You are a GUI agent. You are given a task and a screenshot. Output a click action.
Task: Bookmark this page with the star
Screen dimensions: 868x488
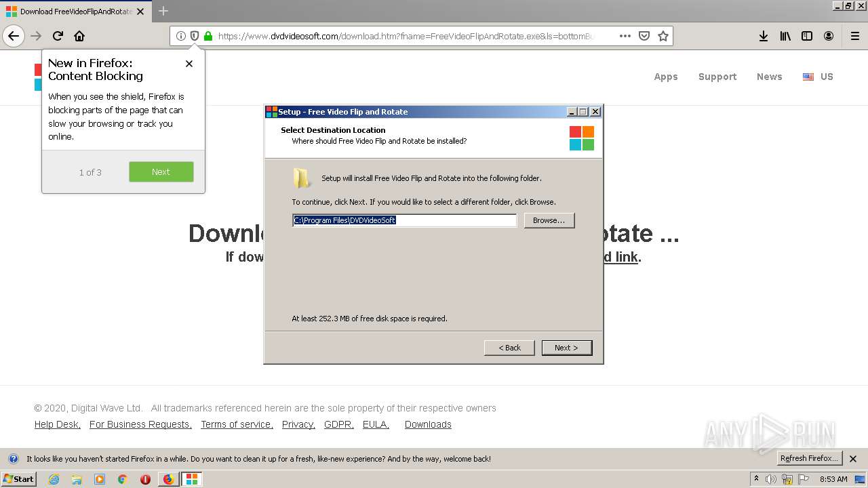coord(663,36)
